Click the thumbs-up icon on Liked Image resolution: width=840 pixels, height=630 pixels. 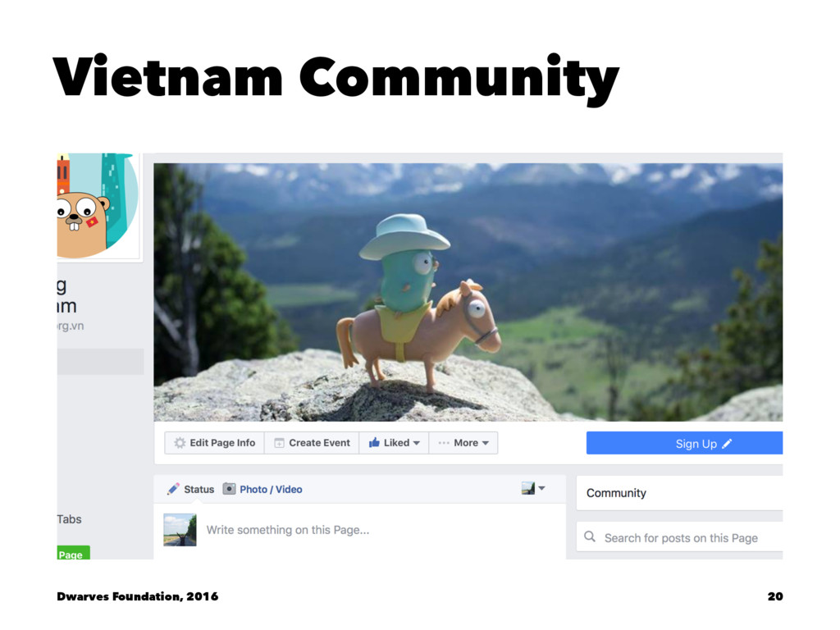pyautogui.click(x=374, y=442)
